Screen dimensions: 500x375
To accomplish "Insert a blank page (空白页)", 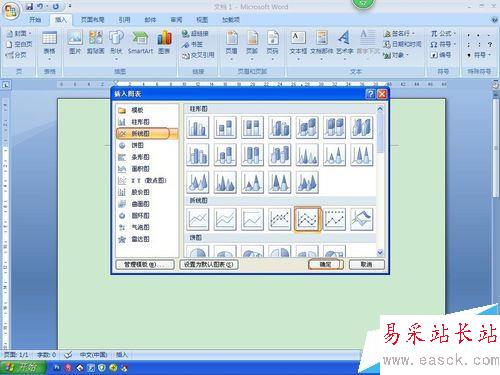I will [19, 44].
